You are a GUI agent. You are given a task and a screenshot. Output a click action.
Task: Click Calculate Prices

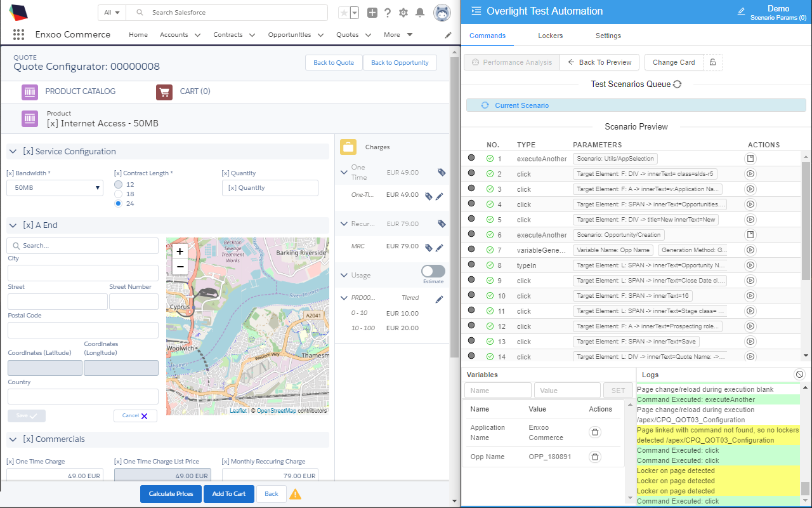[171, 494]
